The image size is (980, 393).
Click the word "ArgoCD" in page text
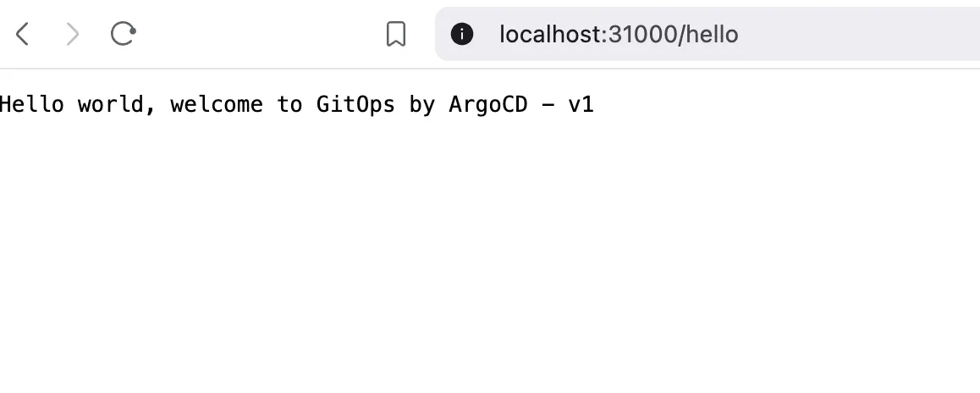click(x=487, y=104)
